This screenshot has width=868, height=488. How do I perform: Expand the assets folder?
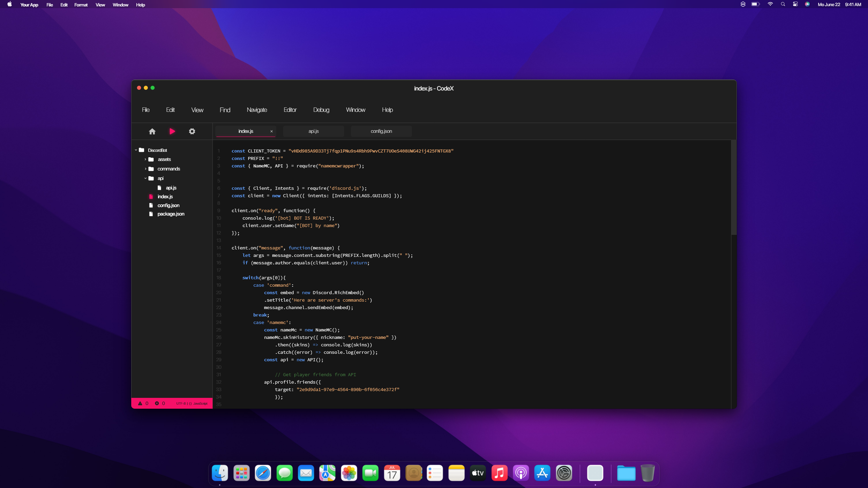point(145,159)
